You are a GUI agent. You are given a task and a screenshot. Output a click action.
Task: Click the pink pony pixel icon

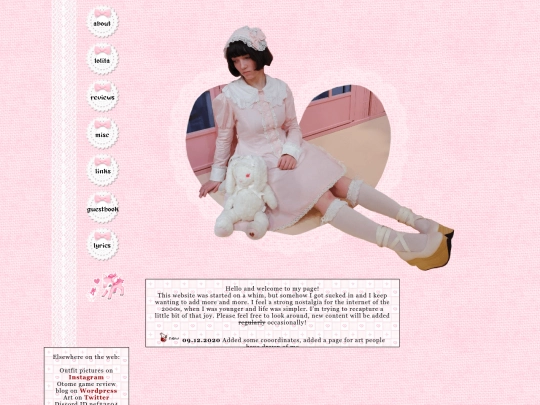(x=107, y=287)
